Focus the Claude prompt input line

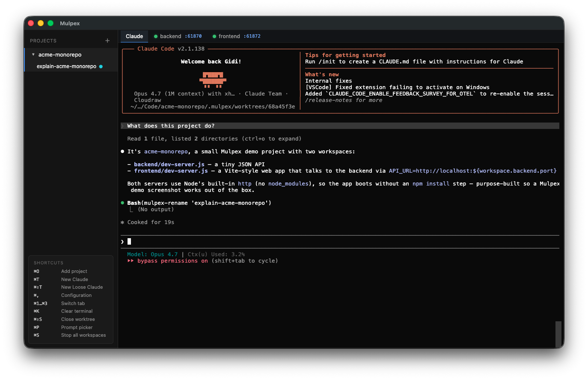click(340, 242)
